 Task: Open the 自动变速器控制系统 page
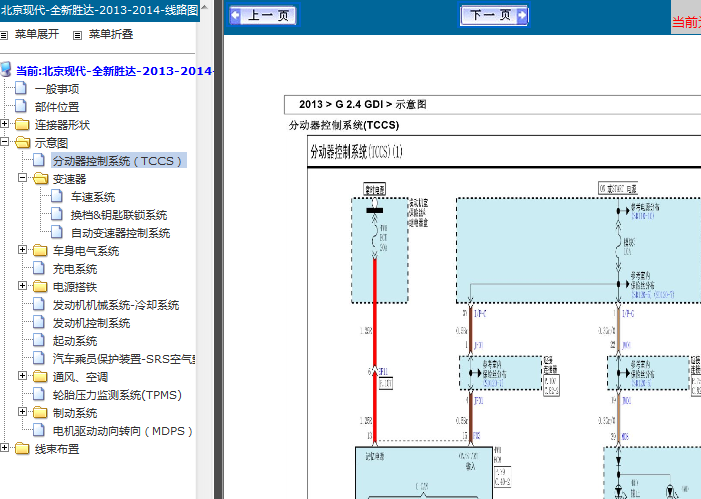pyautogui.click(x=120, y=233)
